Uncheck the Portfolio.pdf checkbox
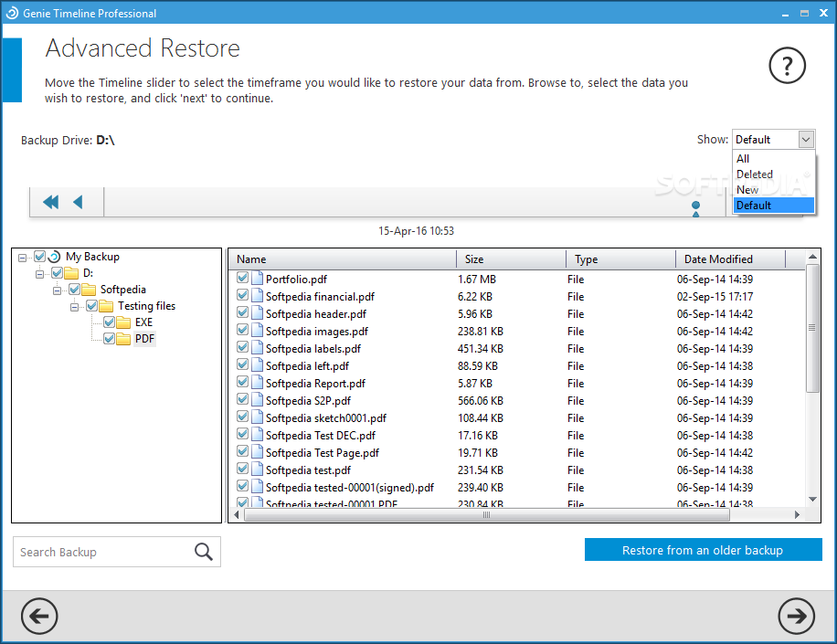 click(242, 278)
